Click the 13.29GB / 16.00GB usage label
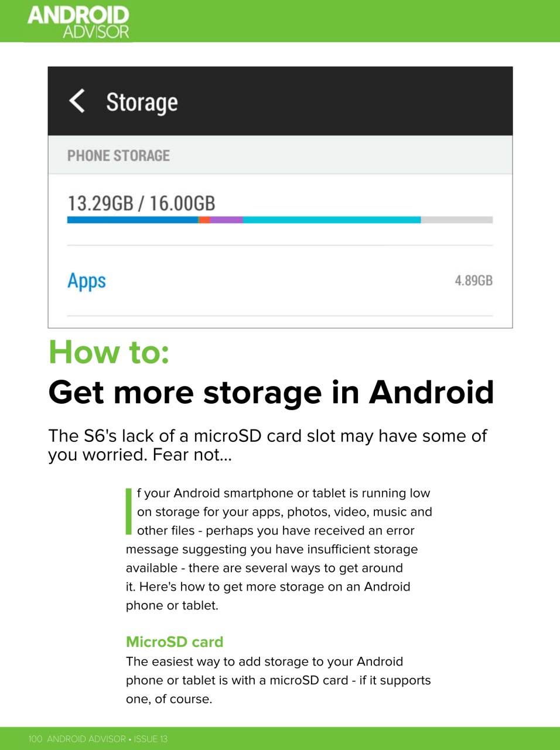The width and height of the screenshot is (560, 750). point(141,203)
